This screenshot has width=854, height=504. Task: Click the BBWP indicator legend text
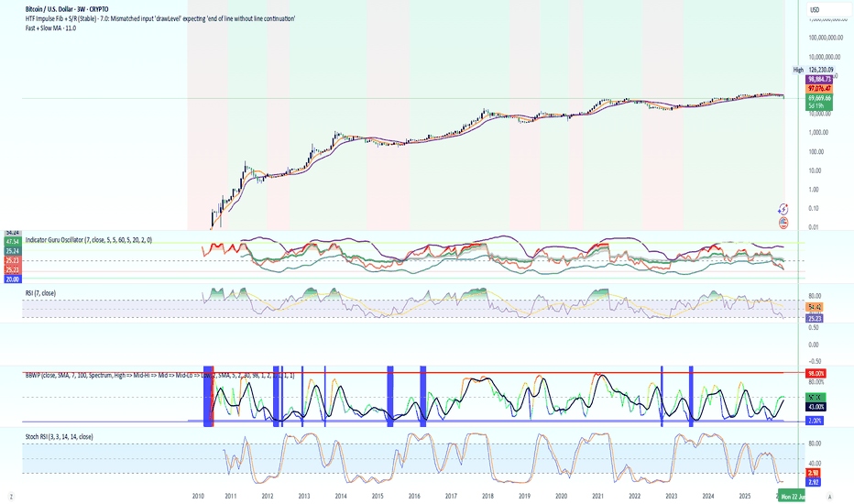coord(159,376)
